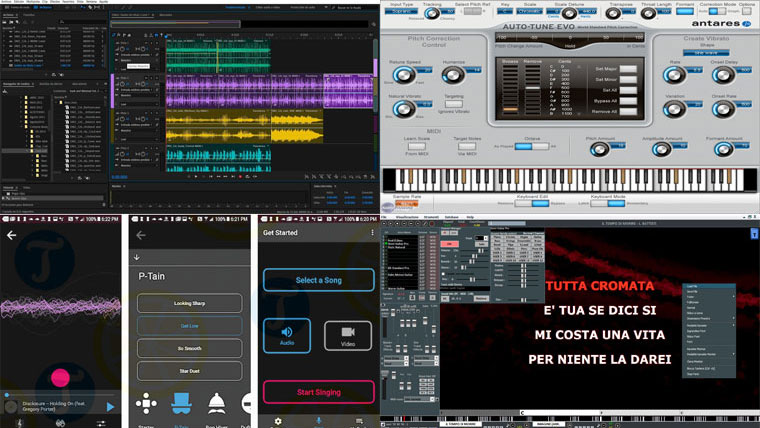
Task: Flip the Octave As Played/All switch
Action: tap(532, 146)
